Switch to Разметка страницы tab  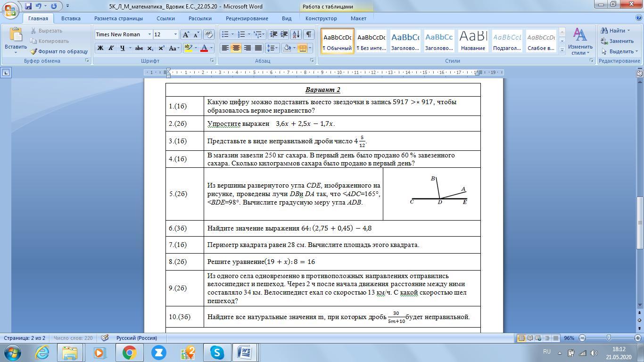[x=118, y=18]
